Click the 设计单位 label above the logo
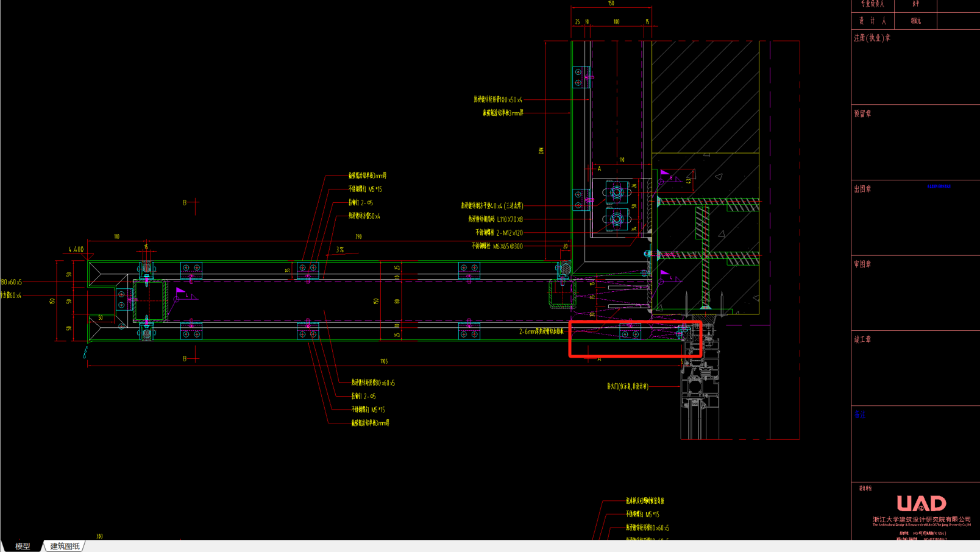The width and height of the screenshot is (980, 552). 865,488
